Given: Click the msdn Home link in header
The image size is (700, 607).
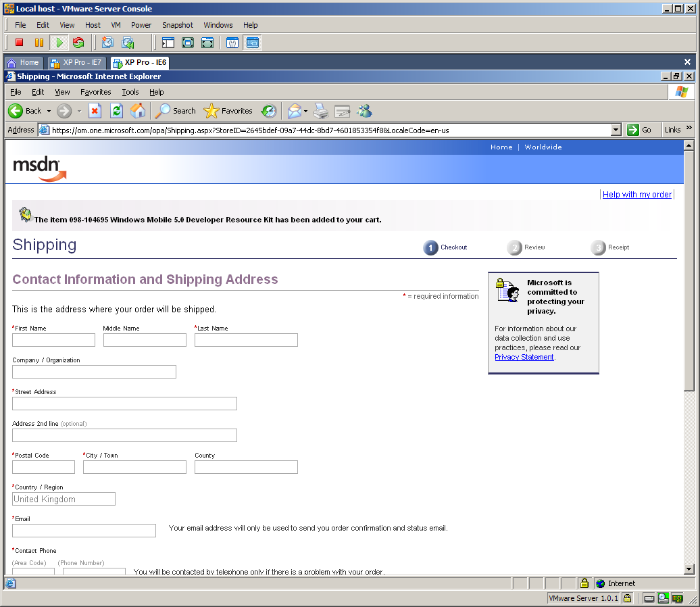Looking at the screenshot, I should point(501,147).
